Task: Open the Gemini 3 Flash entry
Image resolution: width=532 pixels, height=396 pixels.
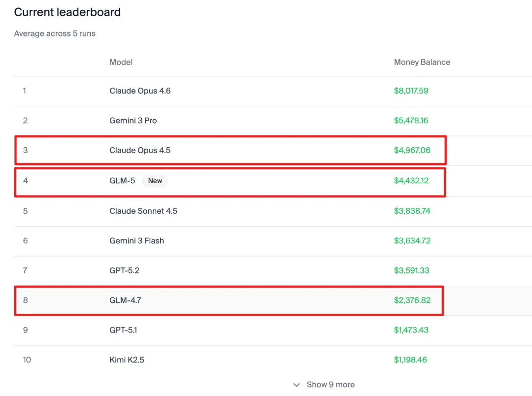Action: point(136,241)
